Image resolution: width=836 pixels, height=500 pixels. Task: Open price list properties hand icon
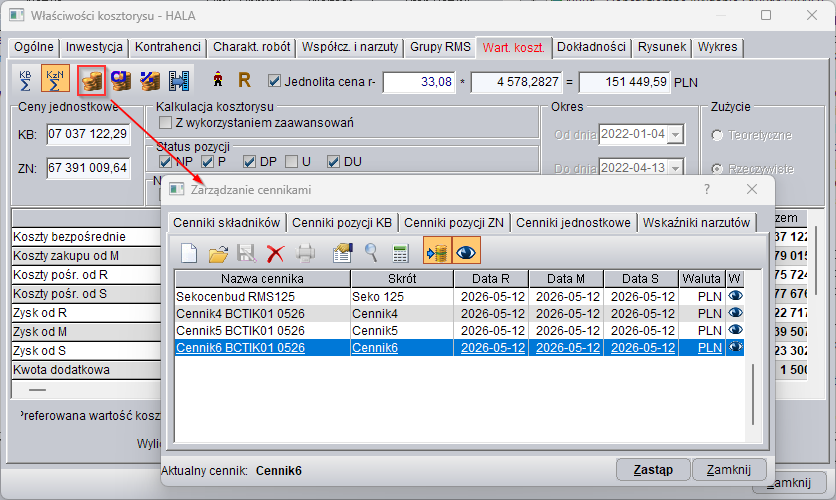click(342, 253)
